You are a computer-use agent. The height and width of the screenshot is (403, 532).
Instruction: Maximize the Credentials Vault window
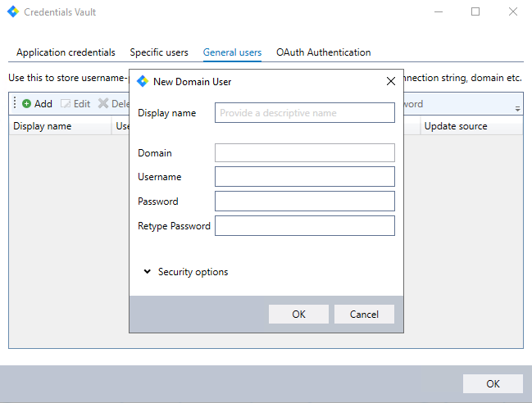475,11
